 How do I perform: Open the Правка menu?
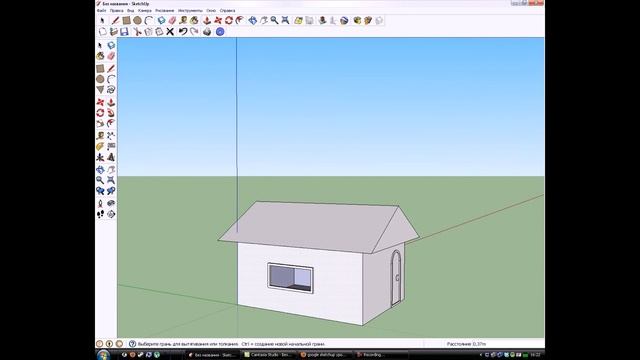[x=117, y=11]
